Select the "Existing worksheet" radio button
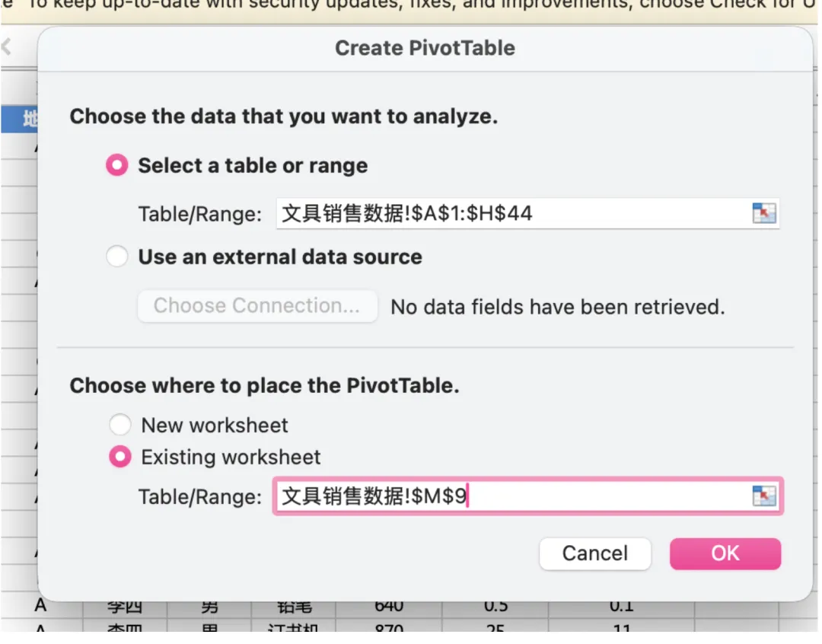This screenshot has height=644, width=822. (120, 457)
